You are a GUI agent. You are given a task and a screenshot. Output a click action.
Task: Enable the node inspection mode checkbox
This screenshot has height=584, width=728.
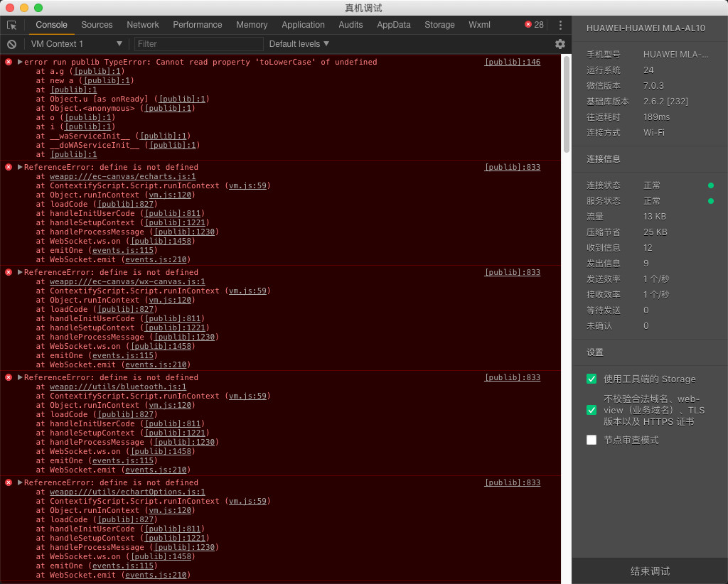click(591, 440)
